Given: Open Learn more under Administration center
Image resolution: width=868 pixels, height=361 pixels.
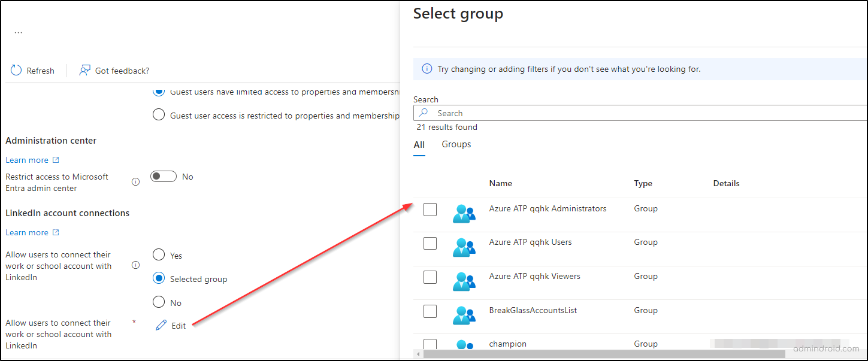Looking at the screenshot, I should click(x=27, y=159).
